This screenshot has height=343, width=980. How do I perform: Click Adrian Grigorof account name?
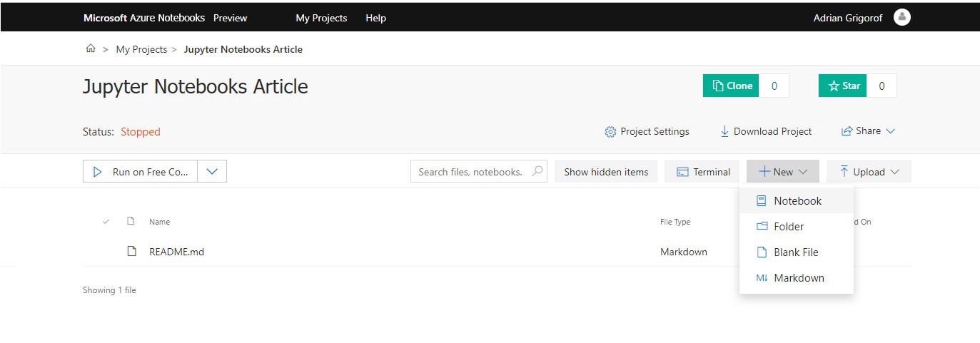[x=849, y=18]
